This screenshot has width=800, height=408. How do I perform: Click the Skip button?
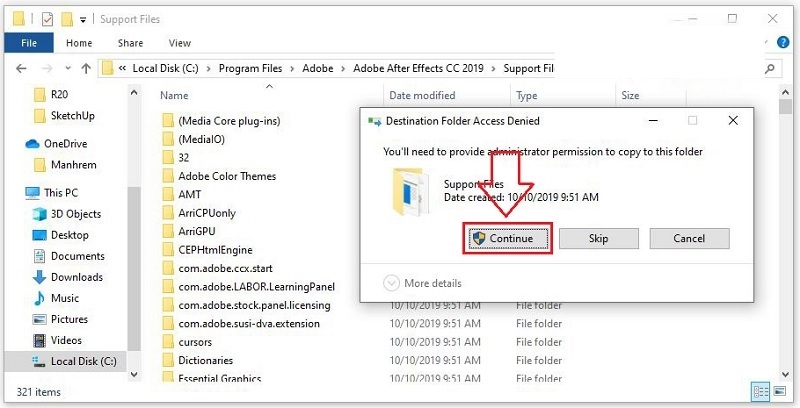click(598, 239)
